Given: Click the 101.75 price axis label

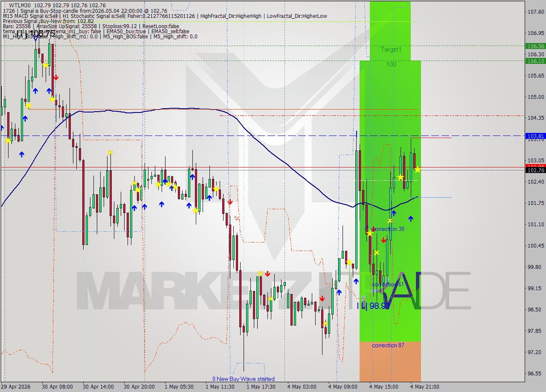Looking at the screenshot, I should point(535,203).
